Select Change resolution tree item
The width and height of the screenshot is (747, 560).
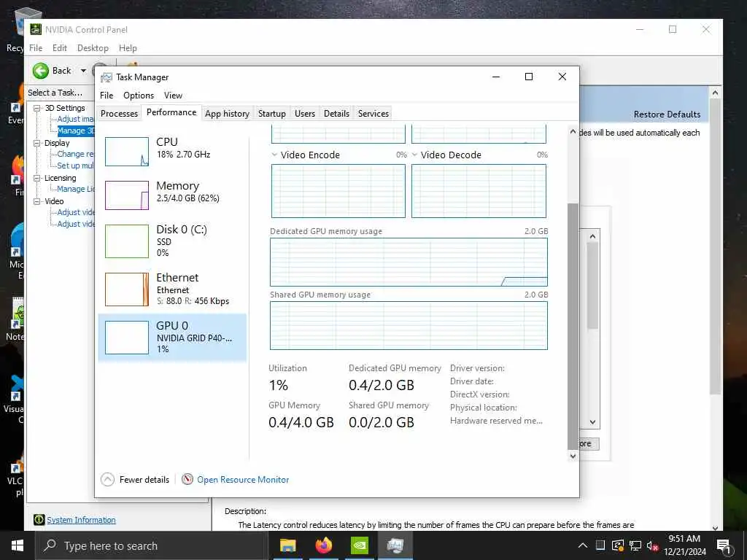[76, 154]
